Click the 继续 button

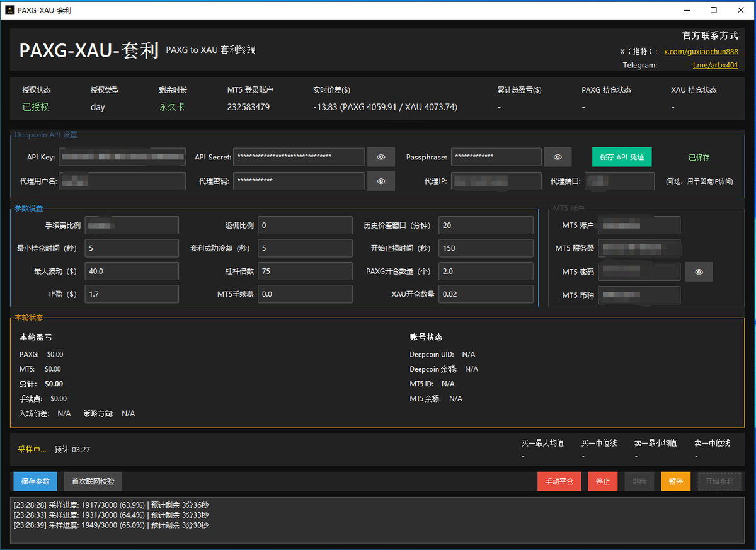point(639,481)
